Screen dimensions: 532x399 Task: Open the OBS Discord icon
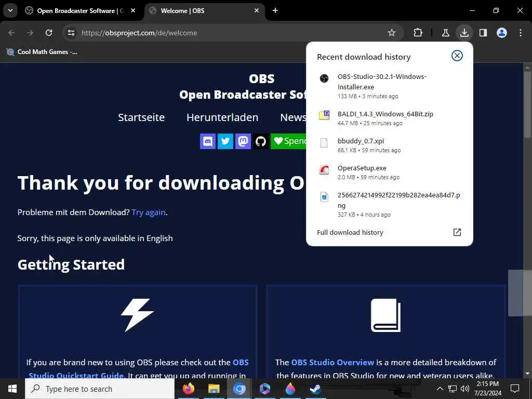pos(208,141)
